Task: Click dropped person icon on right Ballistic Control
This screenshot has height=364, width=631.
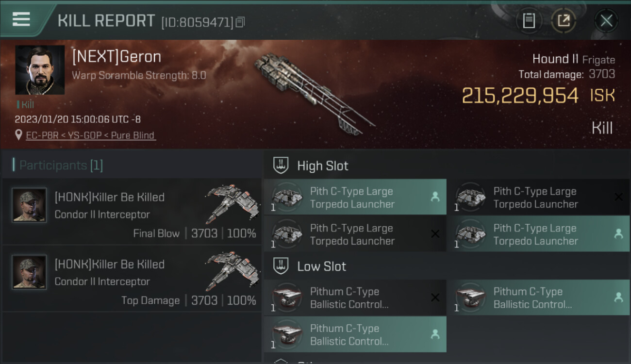Action: pos(618,298)
